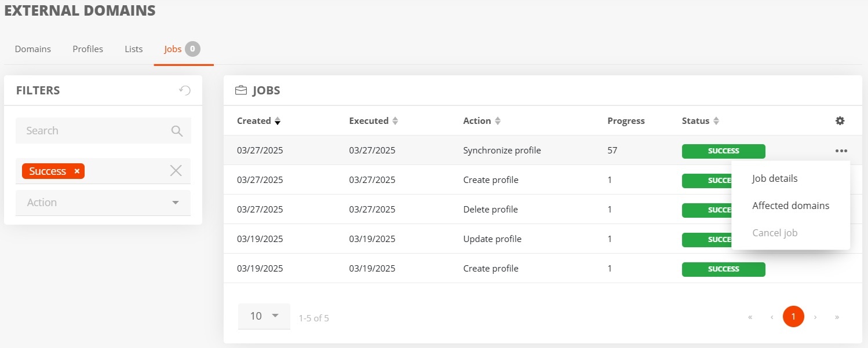The width and height of the screenshot is (868, 348).
Task: Click the Progress column header
Action: tap(626, 121)
